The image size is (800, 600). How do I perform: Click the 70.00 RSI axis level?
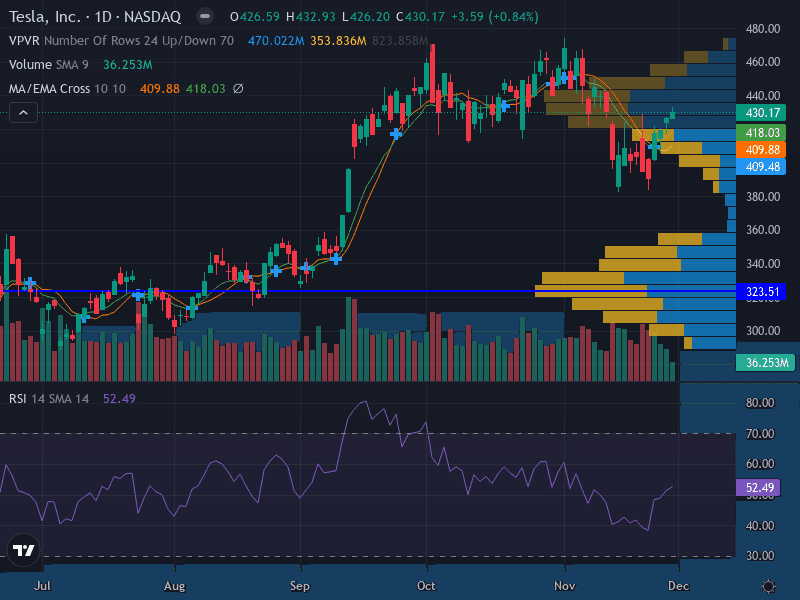(x=760, y=434)
